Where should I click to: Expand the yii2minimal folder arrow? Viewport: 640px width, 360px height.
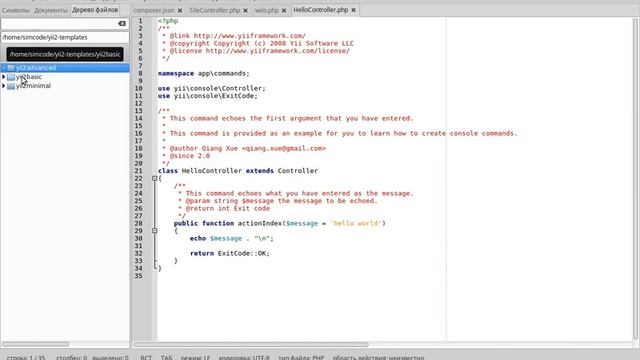coord(4,86)
